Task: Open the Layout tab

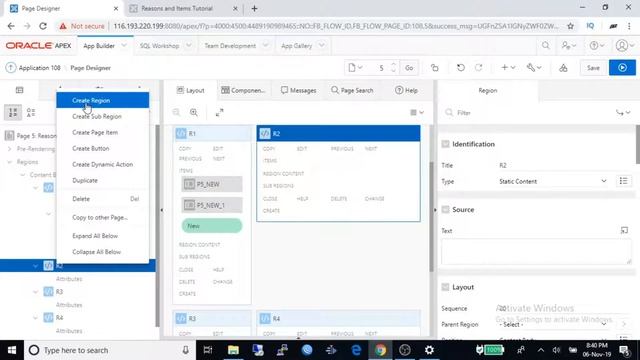Action: click(x=190, y=90)
